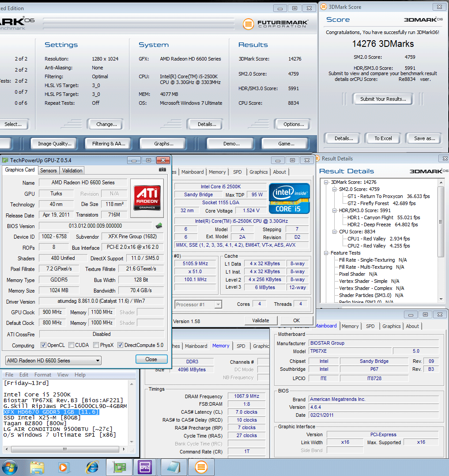Viewport: 449px width, 476px height.
Task: Click the Graphs... button in 3DMark06
Action: click(x=163, y=144)
